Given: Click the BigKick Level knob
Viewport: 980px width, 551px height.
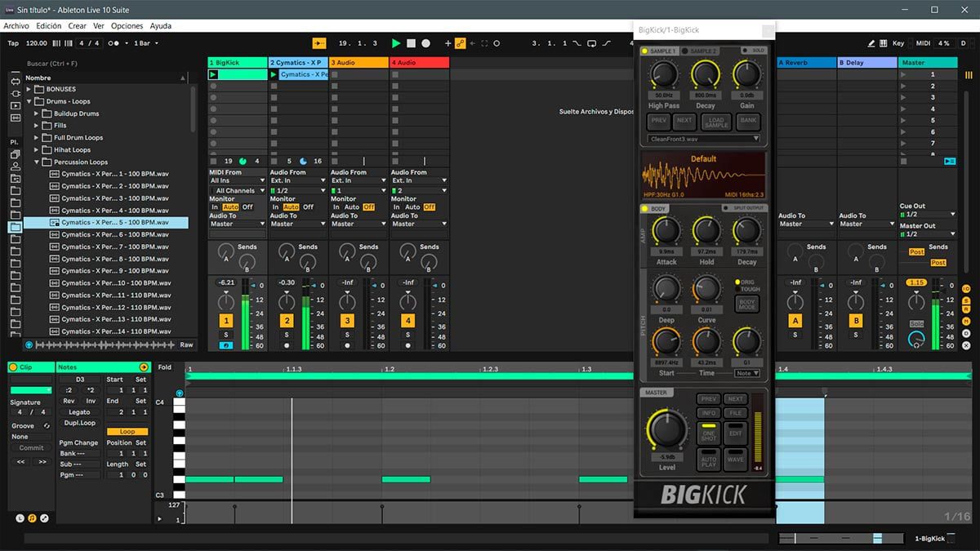Looking at the screenshot, I should click(667, 428).
